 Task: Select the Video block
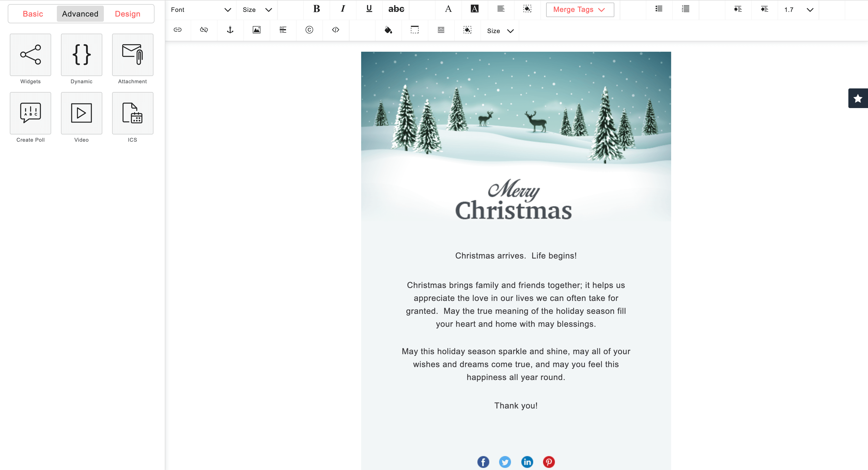(82, 113)
